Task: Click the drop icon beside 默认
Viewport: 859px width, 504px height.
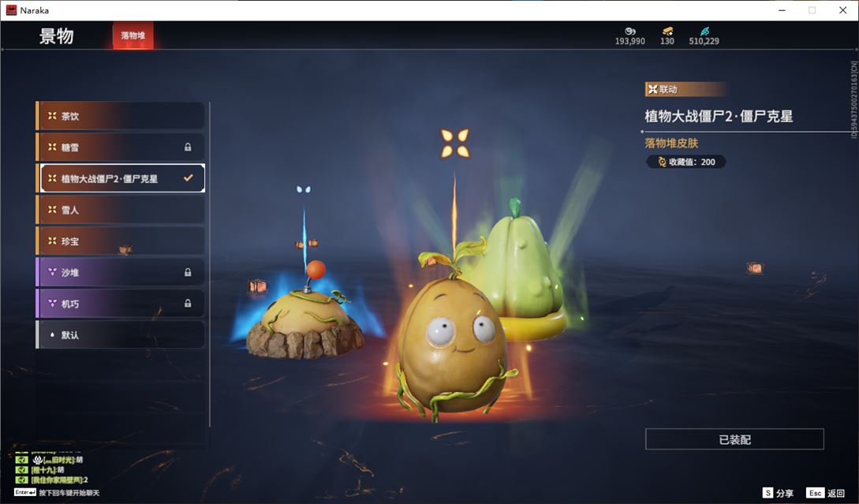Action: click(52, 334)
